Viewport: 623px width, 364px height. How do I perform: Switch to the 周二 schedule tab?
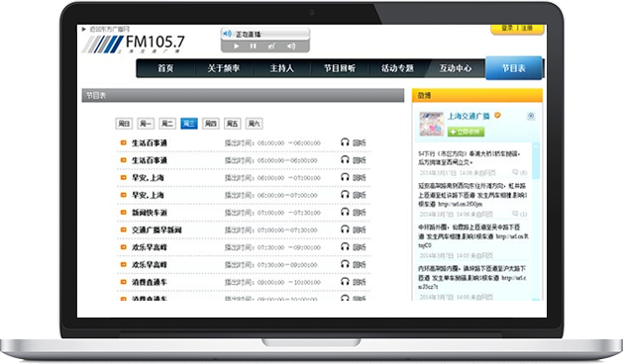tap(167, 124)
